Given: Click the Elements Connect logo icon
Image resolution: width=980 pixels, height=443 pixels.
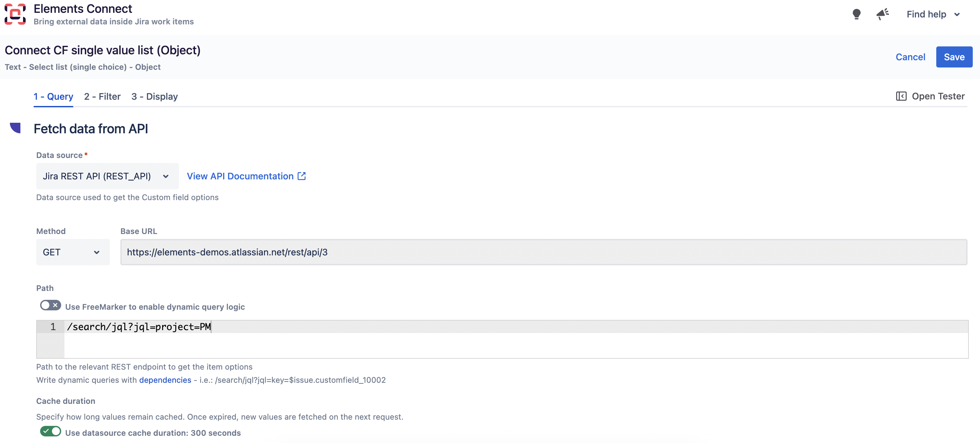Looking at the screenshot, I should (15, 14).
